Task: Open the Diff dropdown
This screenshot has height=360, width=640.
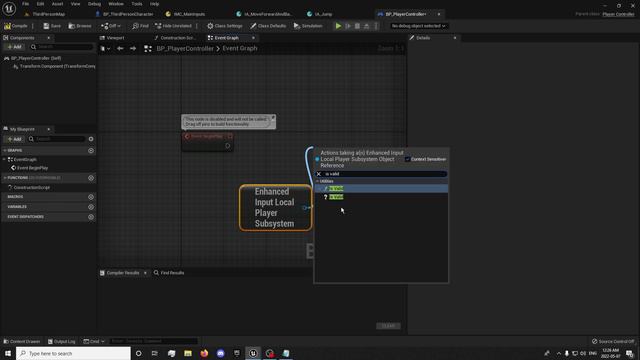Action: pyautogui.click(x=111, y=26)
